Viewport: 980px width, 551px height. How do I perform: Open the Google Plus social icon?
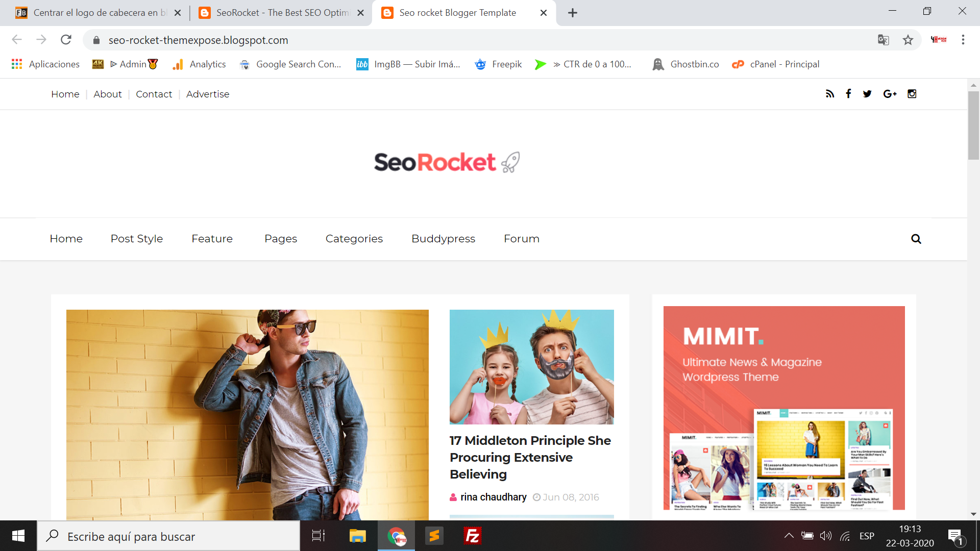pos(890,94)
